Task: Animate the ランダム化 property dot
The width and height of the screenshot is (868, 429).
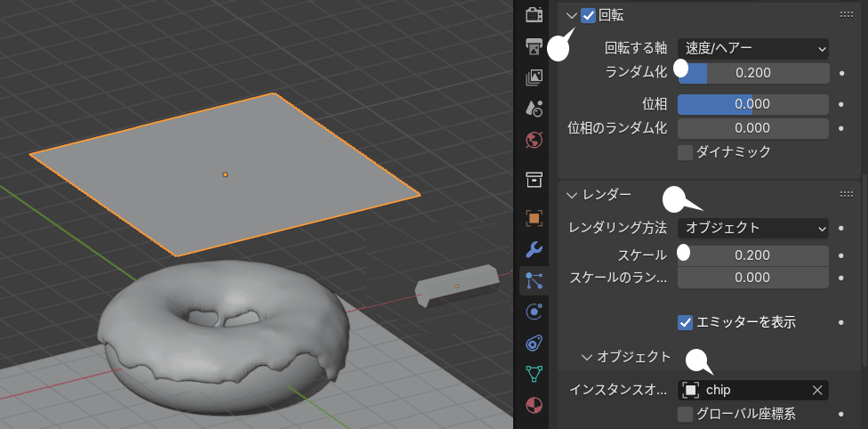Action: [841, 73]
